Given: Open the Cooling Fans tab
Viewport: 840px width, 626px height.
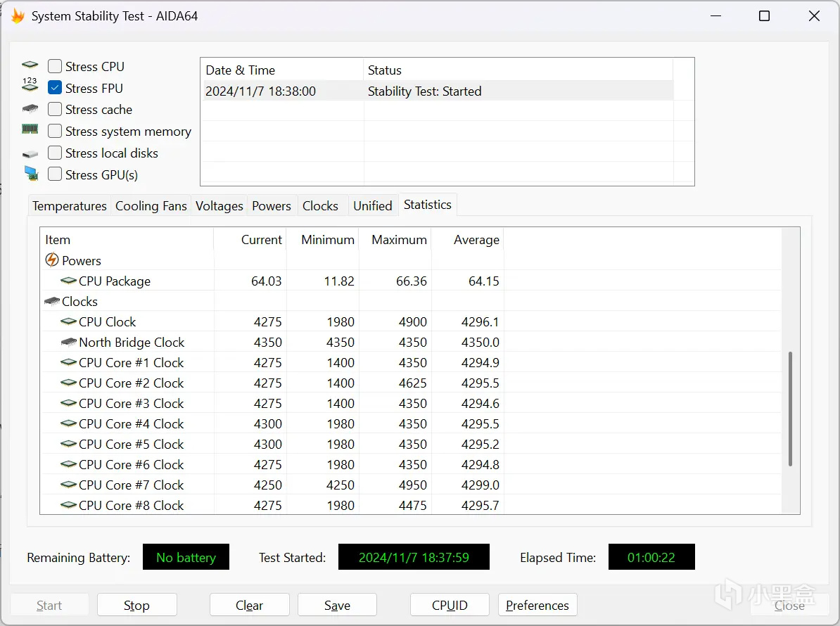Looking at the screenshot, I should click(151, 205).
